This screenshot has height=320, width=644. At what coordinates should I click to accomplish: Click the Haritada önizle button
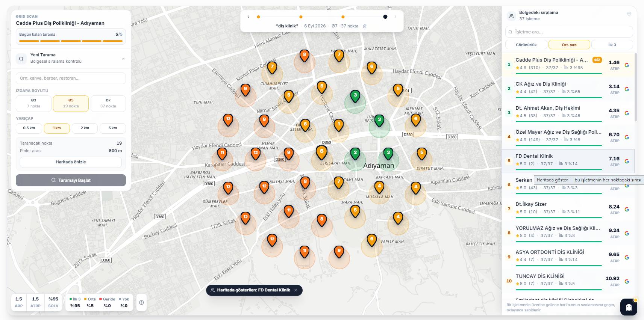pos(71,162)
